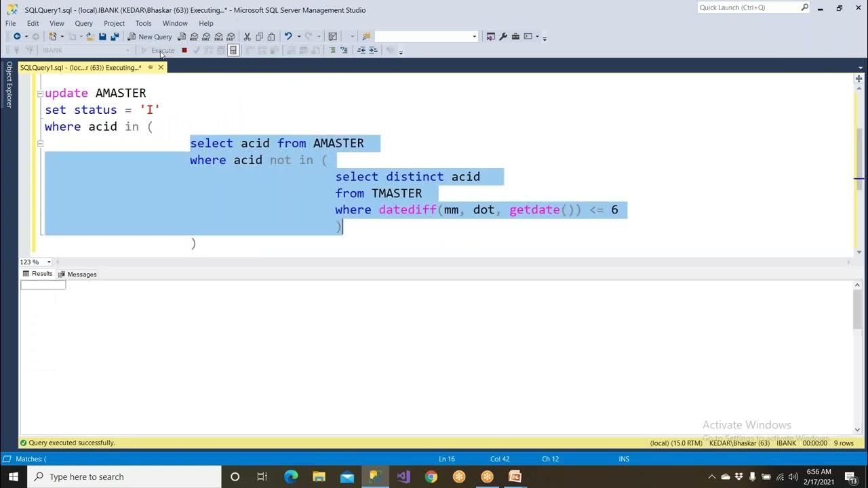Open the Window menu
The height and width of the screenshot is (488, 868).
tap(175, 23)
